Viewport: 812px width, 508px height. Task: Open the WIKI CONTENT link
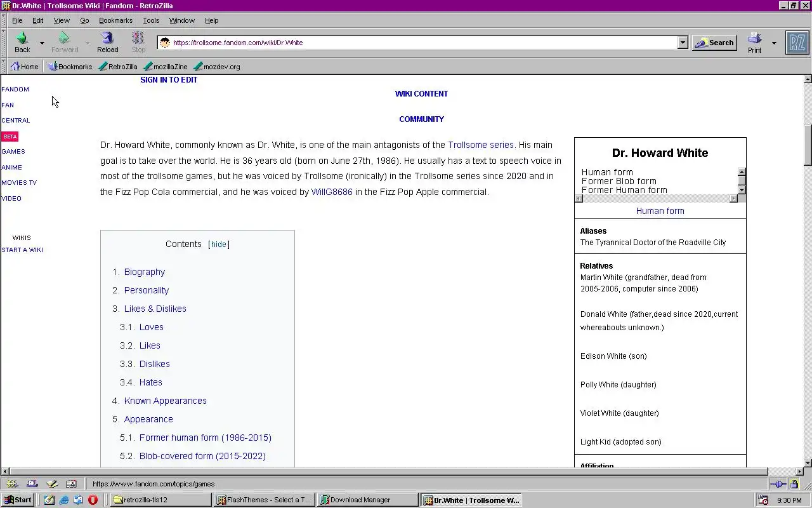coord(421,94)
